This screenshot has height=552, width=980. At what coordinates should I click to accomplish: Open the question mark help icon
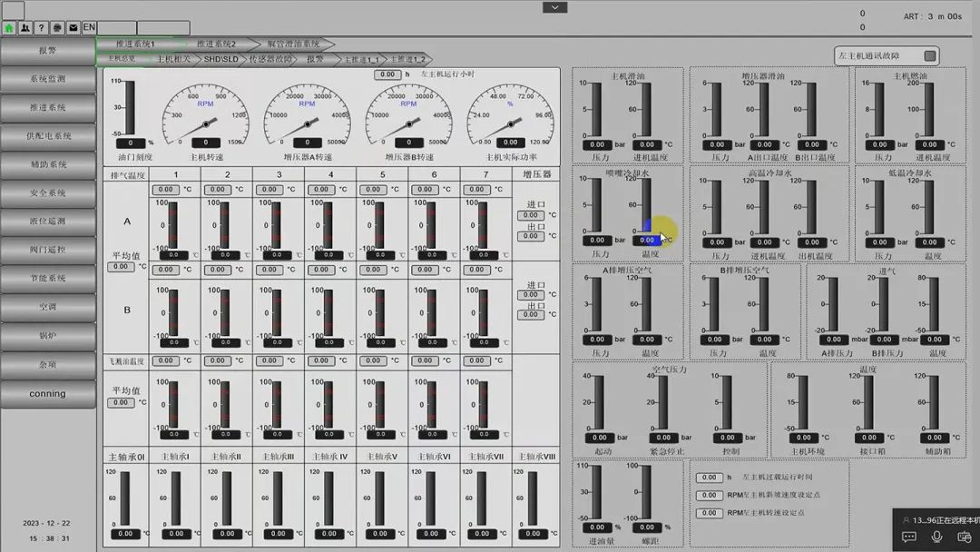tap(41, 27)
